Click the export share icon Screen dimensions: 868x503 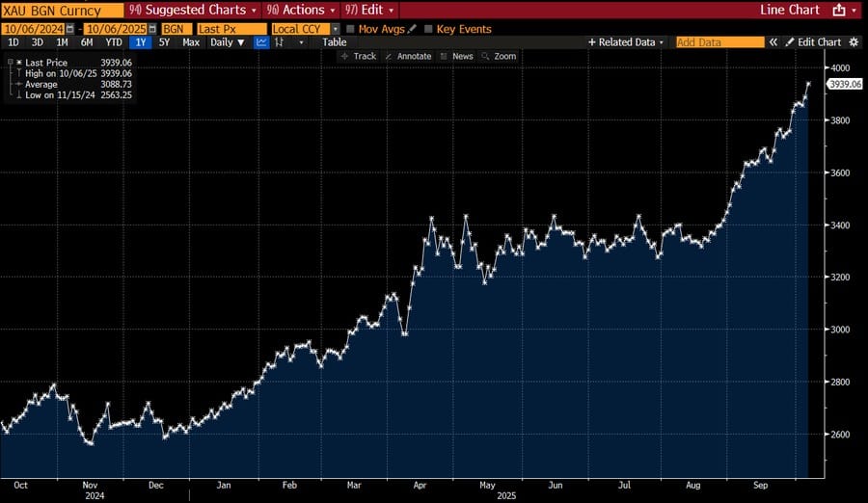click(839, 10)
